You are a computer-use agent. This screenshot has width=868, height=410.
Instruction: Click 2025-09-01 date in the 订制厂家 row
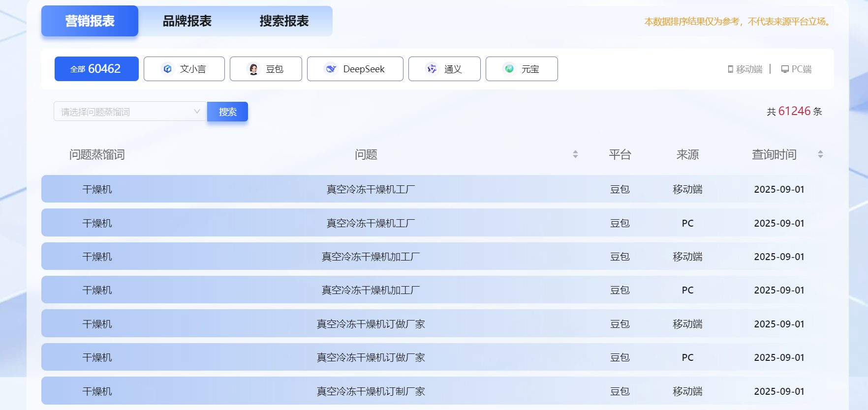(779, 391)
